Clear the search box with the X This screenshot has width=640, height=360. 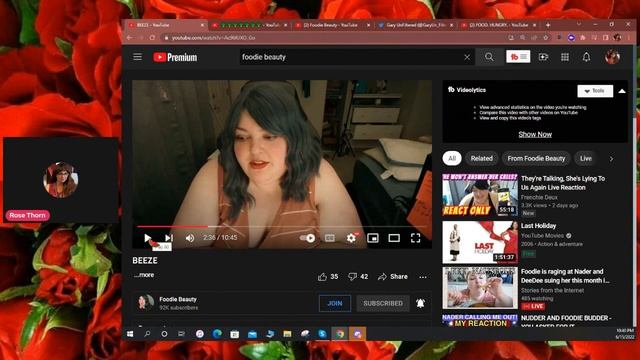click(467, 57)
